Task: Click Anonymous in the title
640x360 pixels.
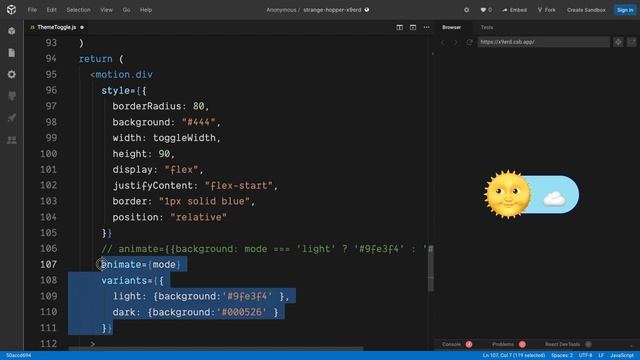Action: pyautogui.click(x=281, y=10)
